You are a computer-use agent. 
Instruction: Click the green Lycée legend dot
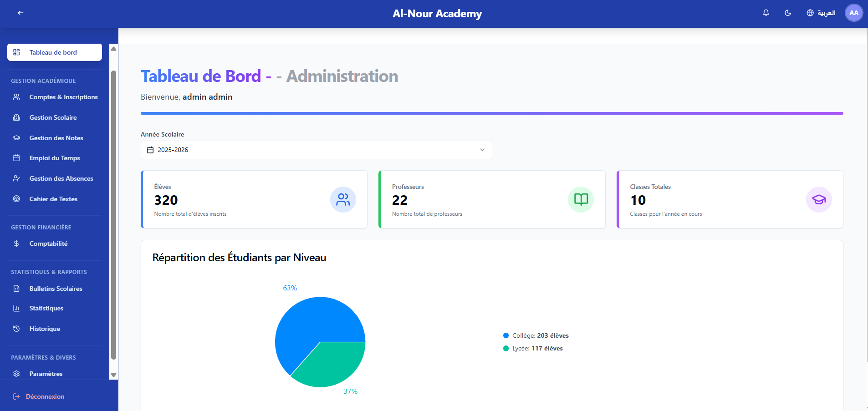coord(505,348)
